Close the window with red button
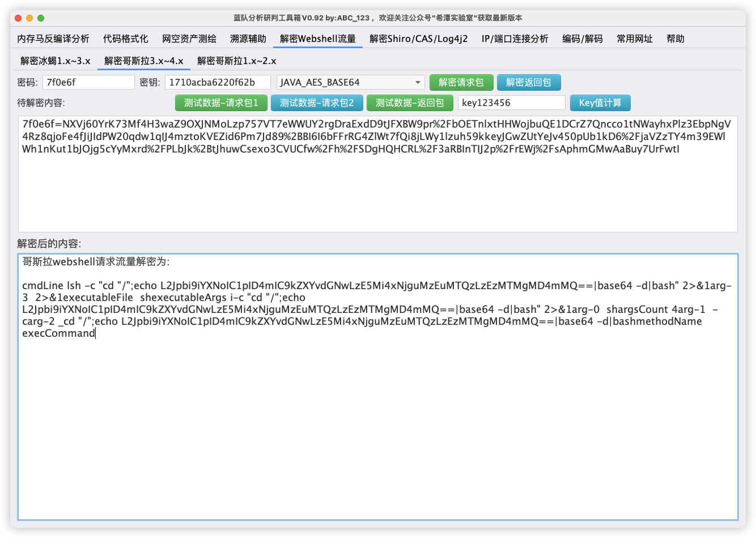 point(19,18)
